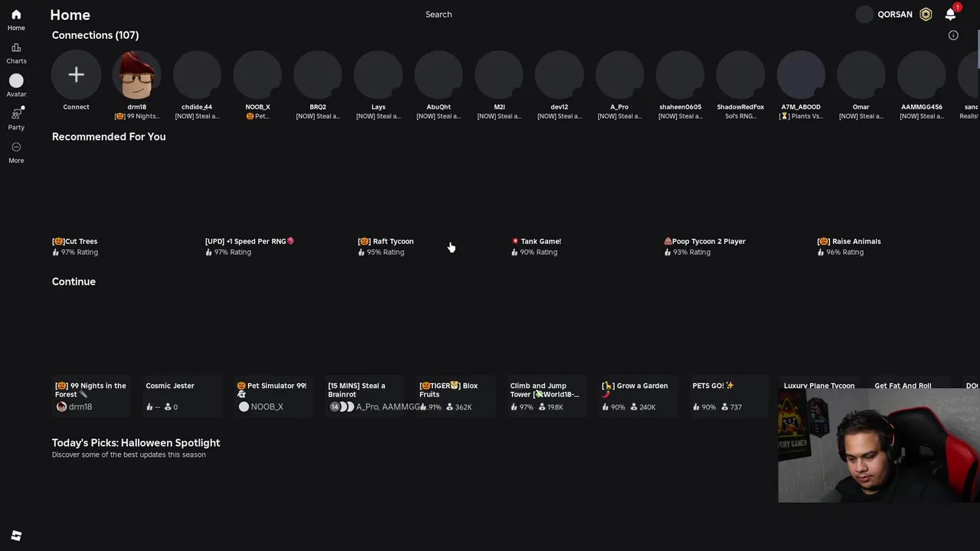Open BRQ2 connection avatar
The height and width of the screenshot is (551, 980).
(x=318, y=75)
